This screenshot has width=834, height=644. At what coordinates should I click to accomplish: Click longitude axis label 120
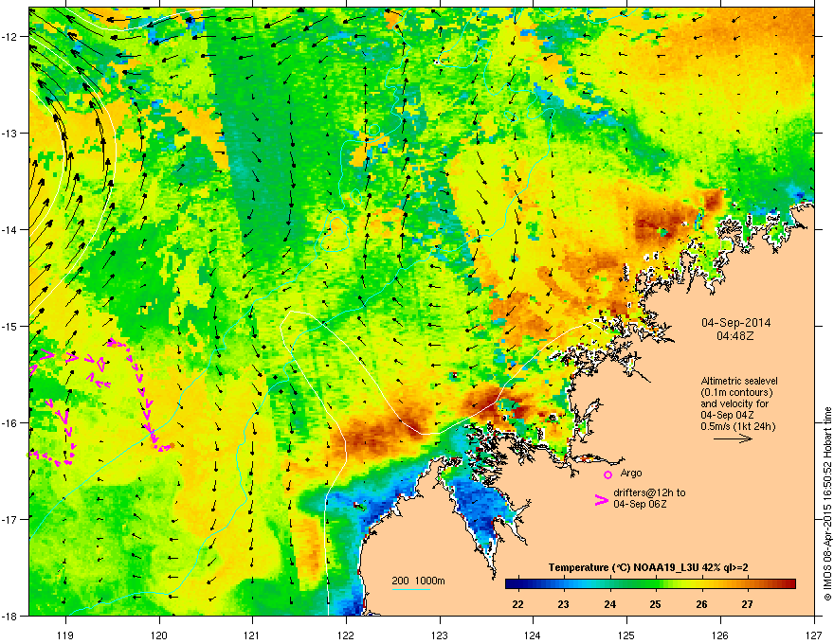159,635
